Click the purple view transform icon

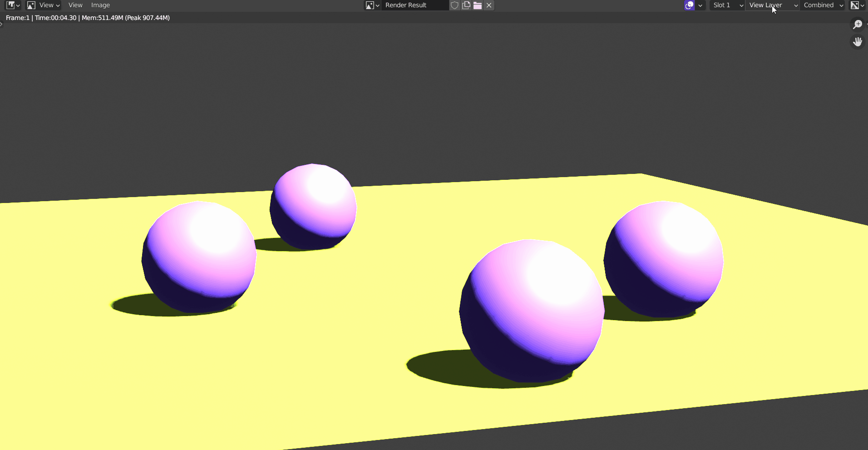click(x=690, y=5)
